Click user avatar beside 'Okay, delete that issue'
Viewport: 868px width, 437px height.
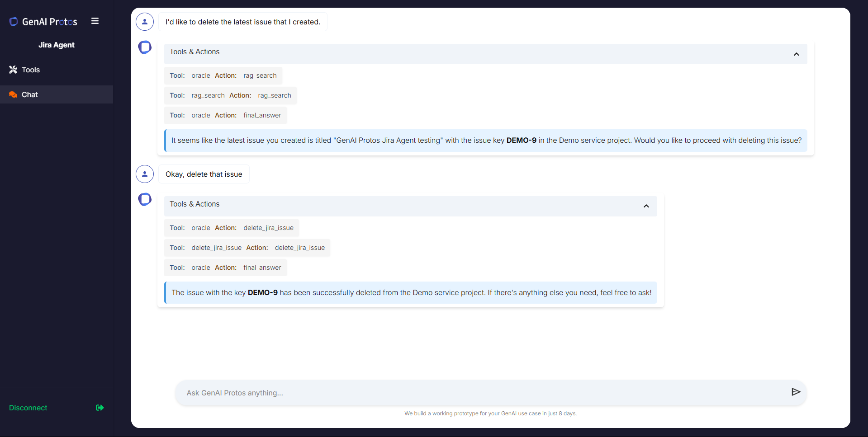pyautogui.click(x=145, y=174)
